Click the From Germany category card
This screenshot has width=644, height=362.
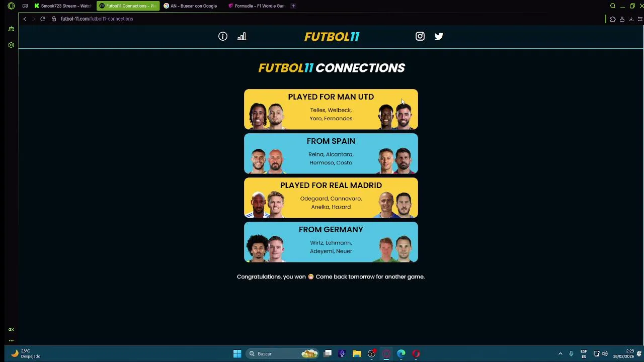pos(331,242)
